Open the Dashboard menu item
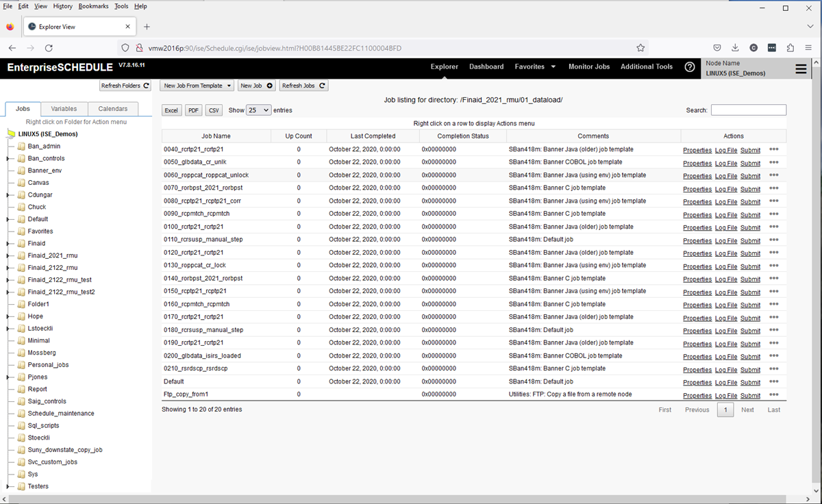The height and width of the screenshot is (504, 822). coord(486,67)
